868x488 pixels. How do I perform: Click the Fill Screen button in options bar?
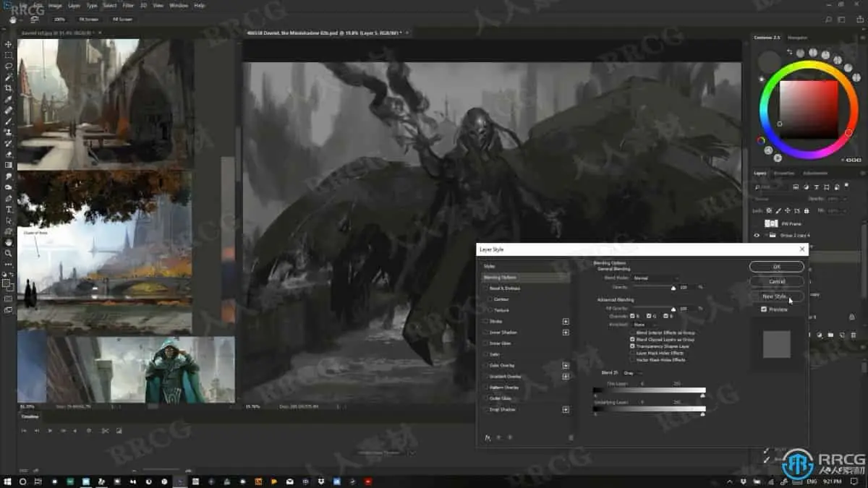coord(122,20)
